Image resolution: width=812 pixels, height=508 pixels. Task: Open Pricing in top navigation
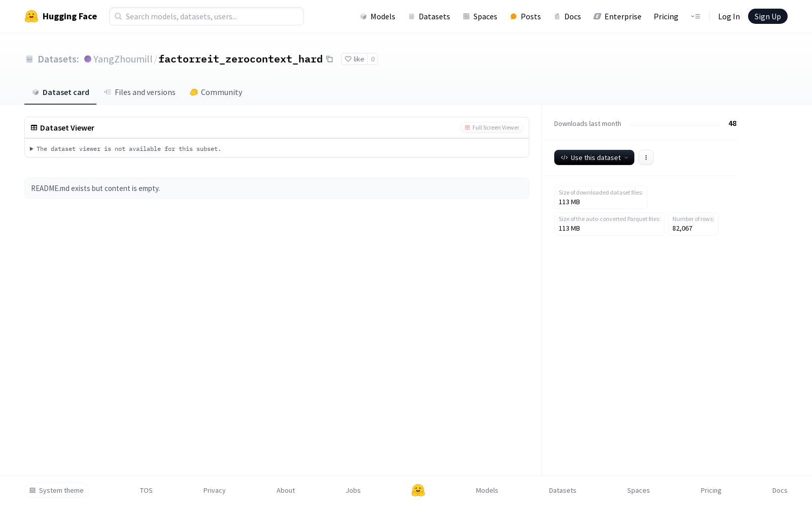[666, 16]
